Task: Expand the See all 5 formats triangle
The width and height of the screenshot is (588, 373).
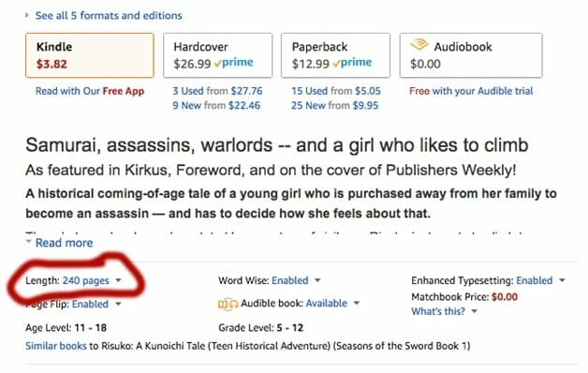Action: (27, 15)
